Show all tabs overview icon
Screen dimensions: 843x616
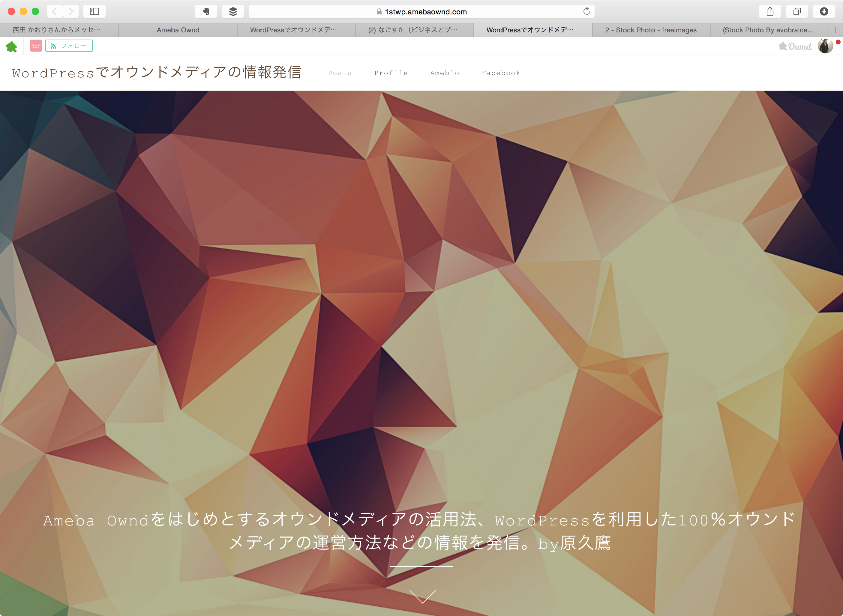[797, 12]
